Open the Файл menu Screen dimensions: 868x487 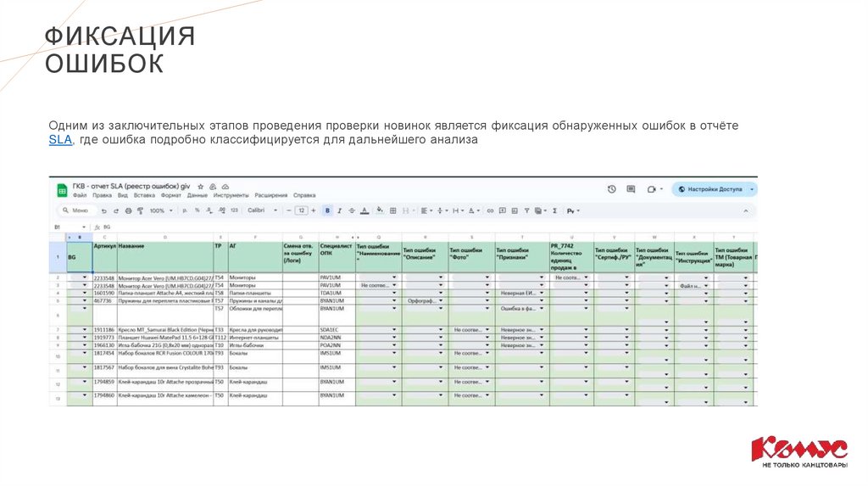tap(80, 196)
